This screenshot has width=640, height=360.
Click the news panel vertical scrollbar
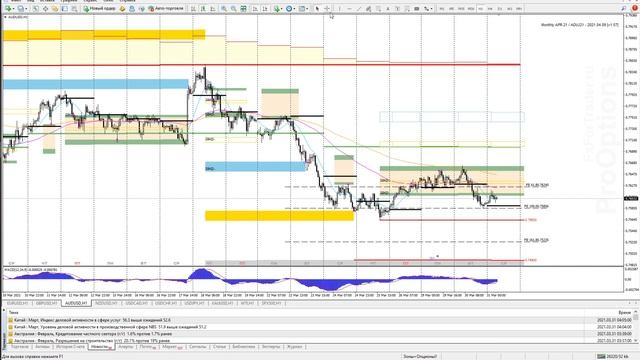(636, 327)
